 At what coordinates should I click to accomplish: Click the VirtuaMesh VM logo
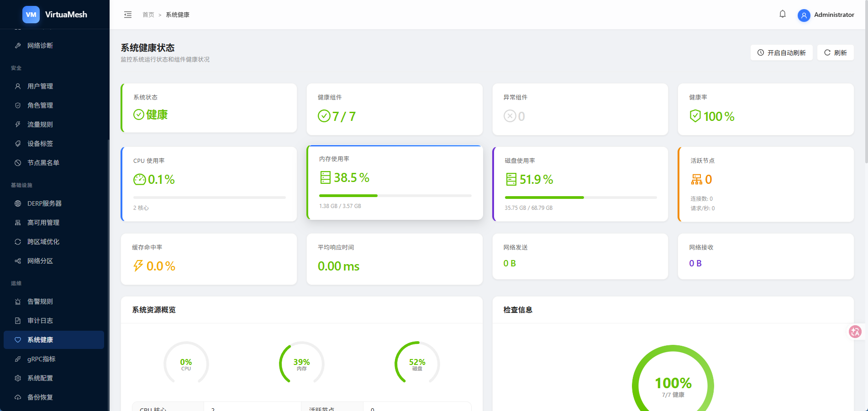tap(31, 15)
